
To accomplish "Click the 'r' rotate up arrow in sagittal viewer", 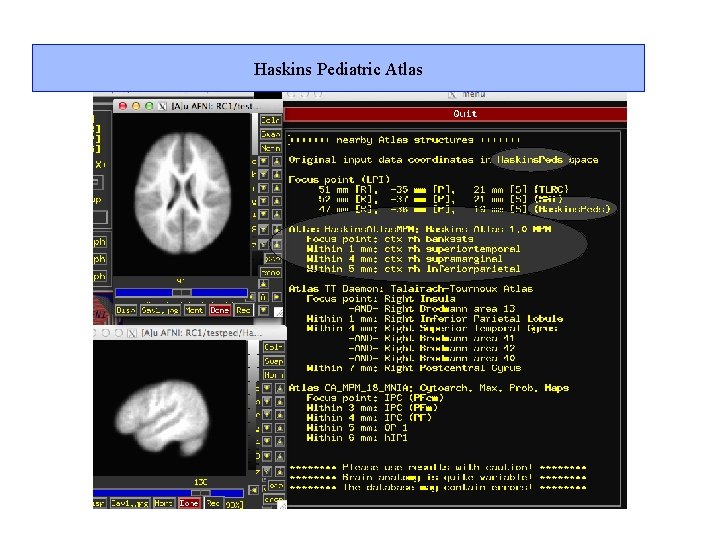I will [x=280, y=415].
